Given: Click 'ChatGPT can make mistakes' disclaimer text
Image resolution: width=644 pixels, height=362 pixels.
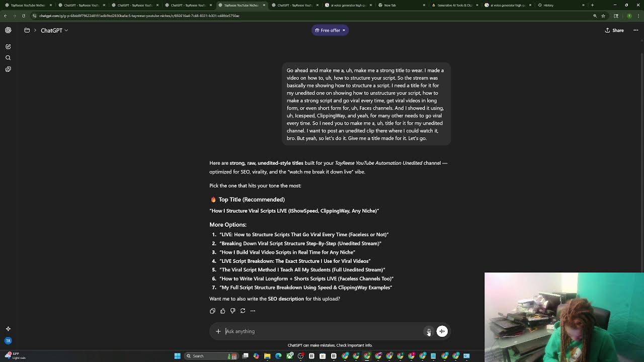Looking at the screenshot, I should [330, 345].
